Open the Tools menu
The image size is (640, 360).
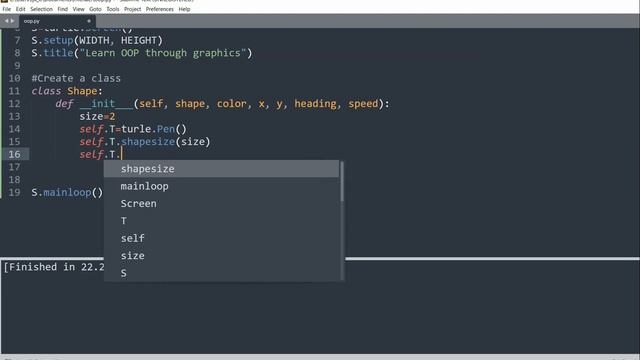[113, 9]
